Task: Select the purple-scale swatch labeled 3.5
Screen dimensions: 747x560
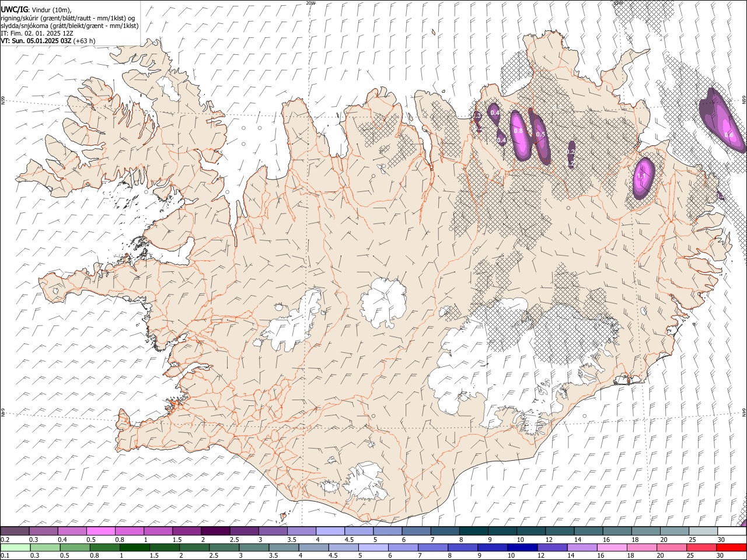Action: pos(301,531)
